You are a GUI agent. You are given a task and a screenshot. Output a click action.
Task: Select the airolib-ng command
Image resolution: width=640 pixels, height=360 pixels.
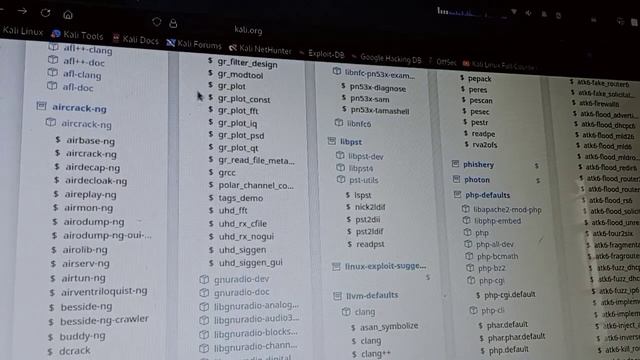click(85, 249)
